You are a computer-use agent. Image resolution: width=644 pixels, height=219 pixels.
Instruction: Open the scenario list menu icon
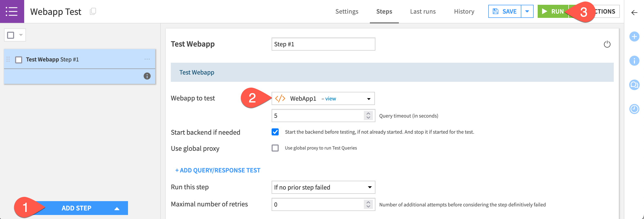click(12, 11)
